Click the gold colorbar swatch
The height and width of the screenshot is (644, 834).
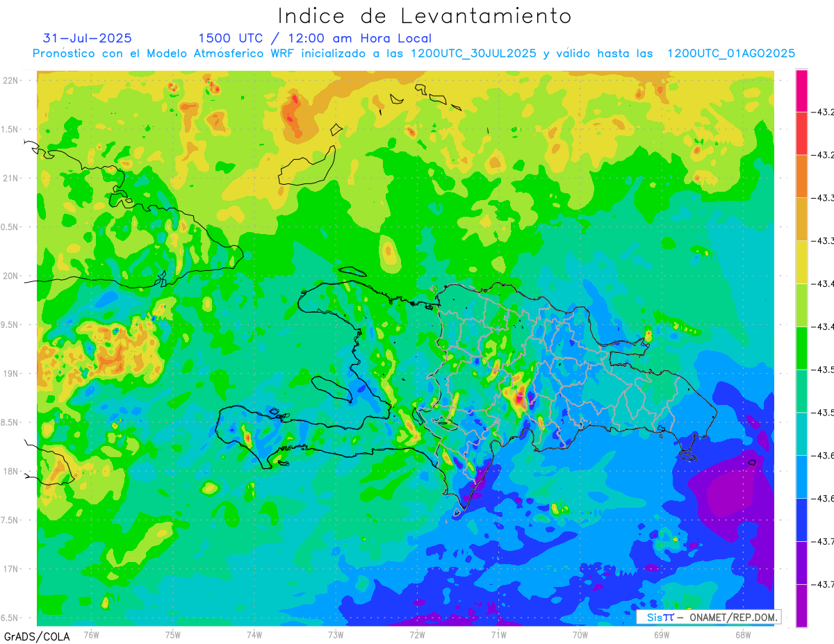coord(801,220)
